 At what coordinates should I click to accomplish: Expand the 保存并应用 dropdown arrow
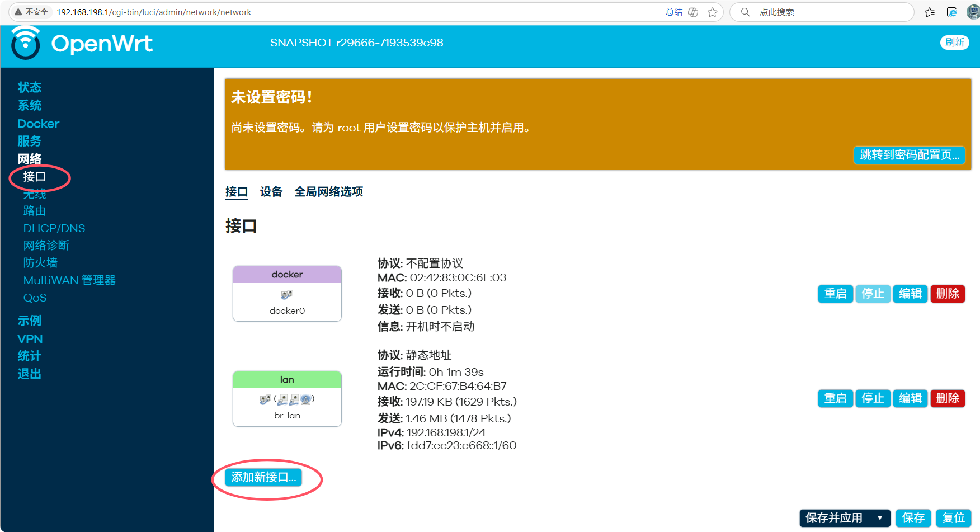tap(880, 518)
